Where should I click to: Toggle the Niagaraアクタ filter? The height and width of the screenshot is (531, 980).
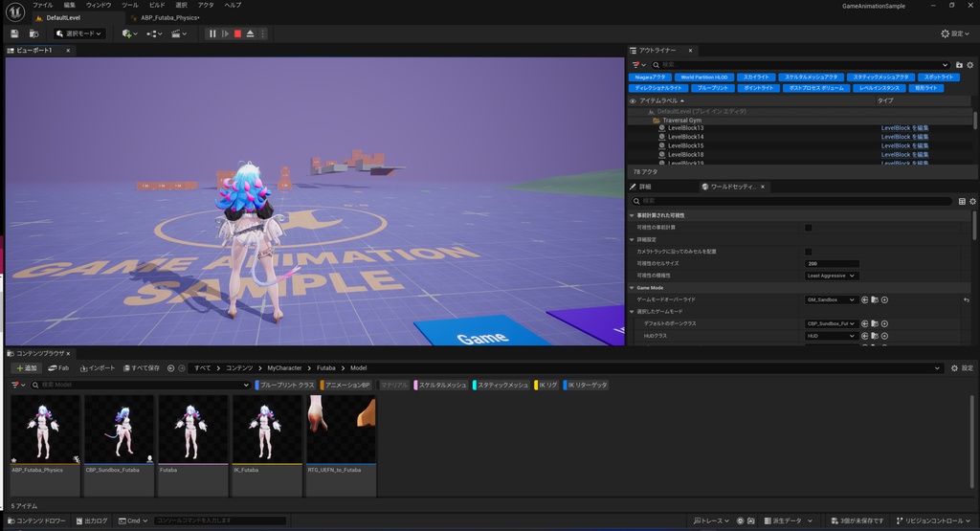point(650,77)
